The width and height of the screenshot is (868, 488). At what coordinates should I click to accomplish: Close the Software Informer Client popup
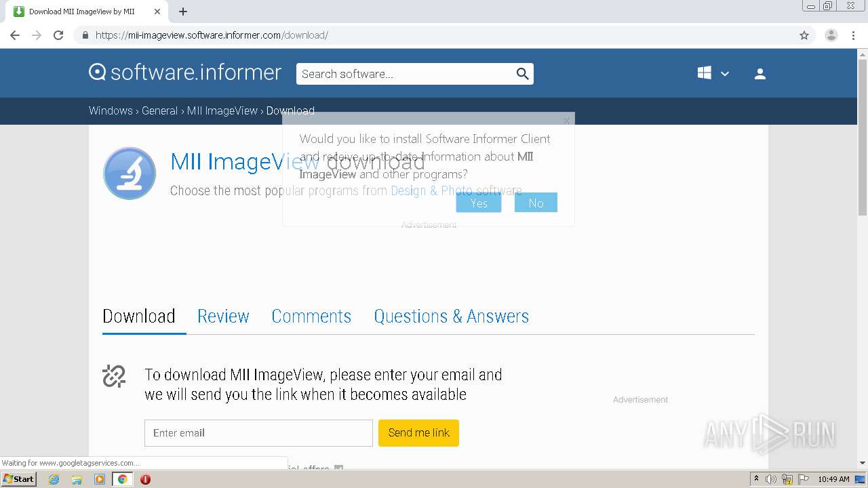point(566,121)
